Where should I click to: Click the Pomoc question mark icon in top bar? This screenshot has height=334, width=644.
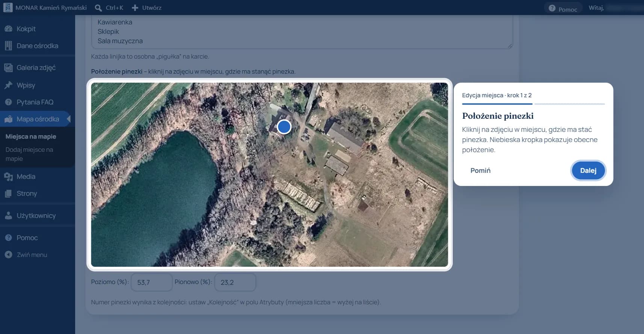[x=552, y=8]
